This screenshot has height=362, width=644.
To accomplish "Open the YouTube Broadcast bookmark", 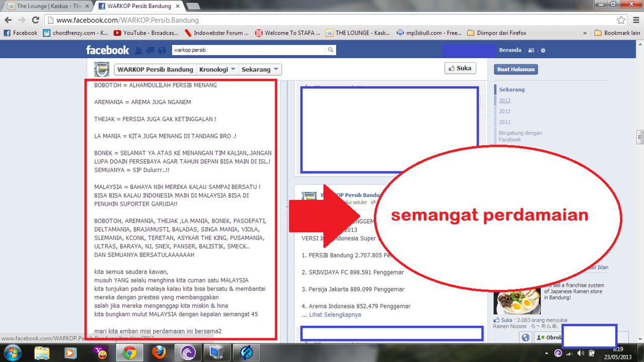I will click(x=146, y=33).
